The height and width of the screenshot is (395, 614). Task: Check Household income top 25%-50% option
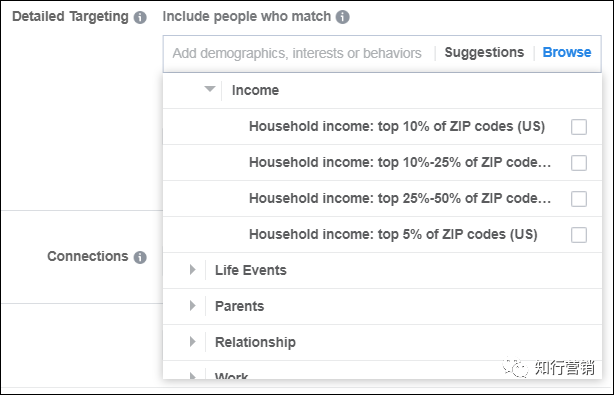point(579,199)
